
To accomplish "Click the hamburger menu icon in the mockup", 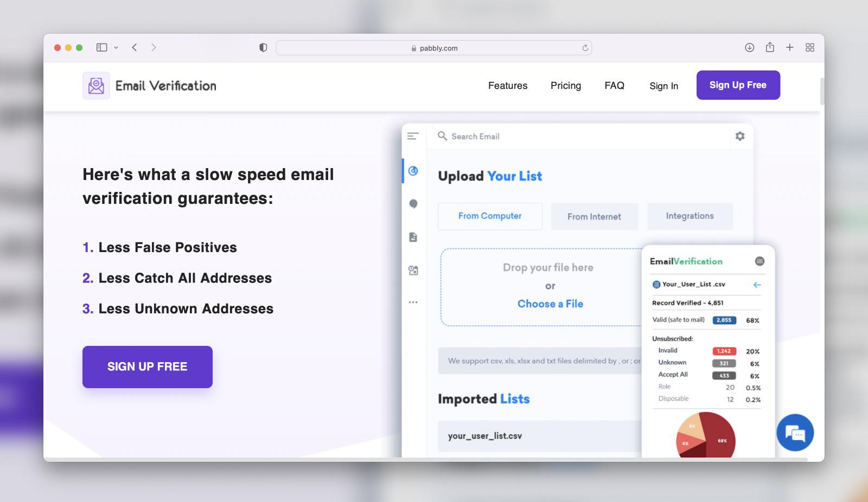I will [413, 136].
